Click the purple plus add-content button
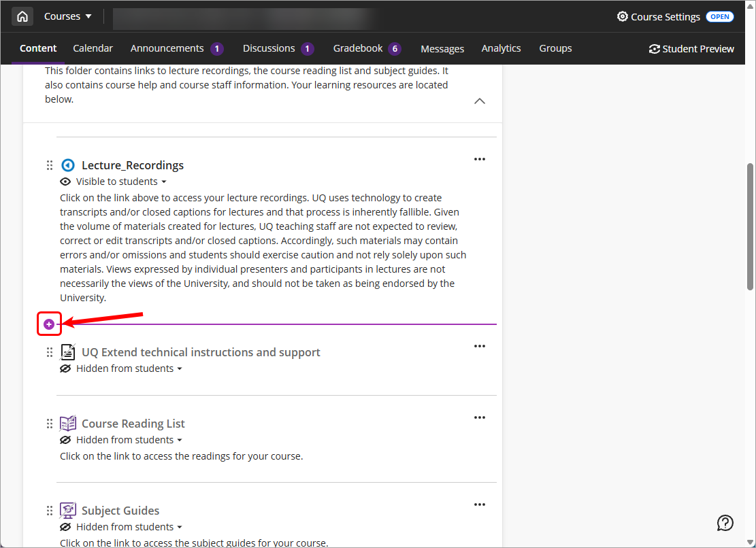 click(49, 324)
